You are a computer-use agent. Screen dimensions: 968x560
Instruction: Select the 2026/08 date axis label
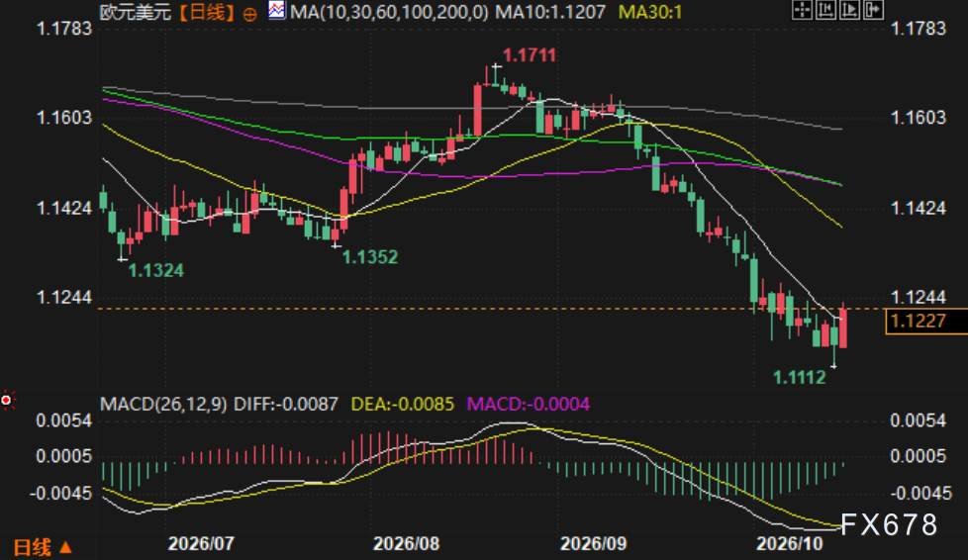pos(406,543)
